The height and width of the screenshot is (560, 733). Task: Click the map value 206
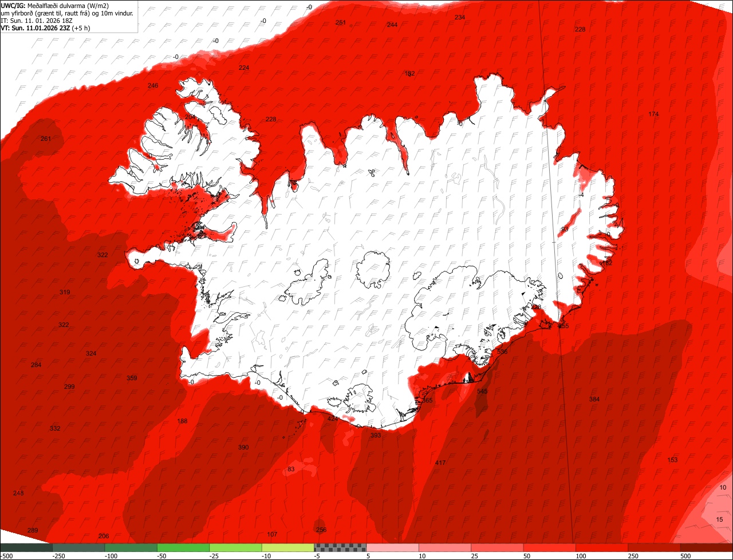coord(104,536)
